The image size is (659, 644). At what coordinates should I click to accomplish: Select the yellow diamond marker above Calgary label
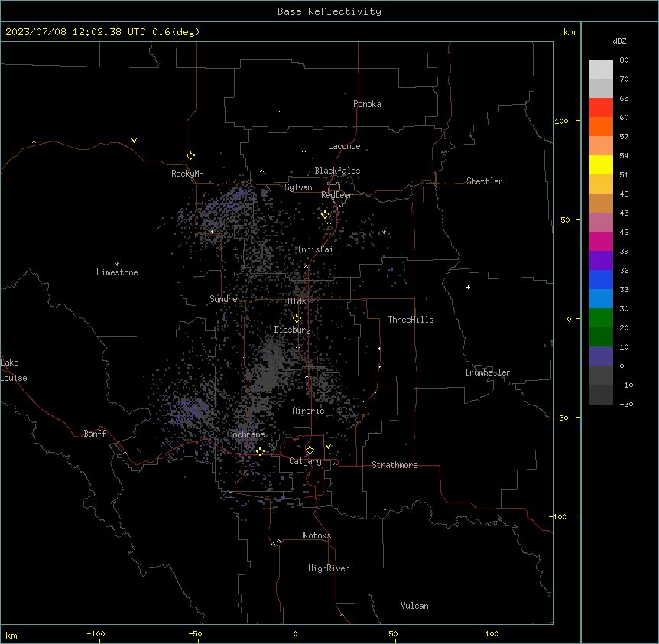pos(310,450)
